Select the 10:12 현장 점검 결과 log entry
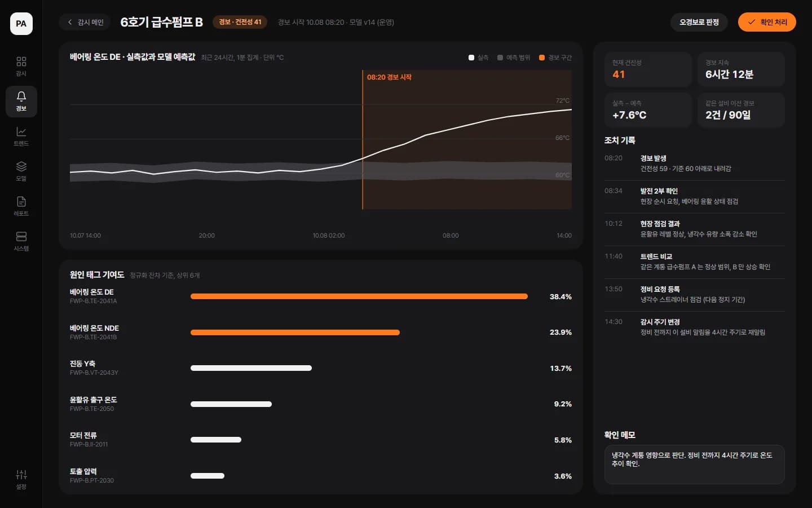 pyautogui.click(x=694, y=229)
